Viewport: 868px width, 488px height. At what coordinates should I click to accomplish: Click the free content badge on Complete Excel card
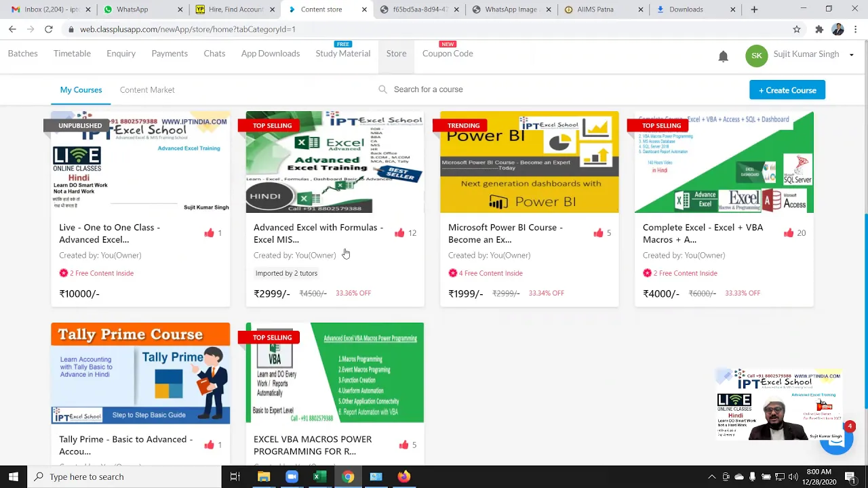[x=680, y=273]
